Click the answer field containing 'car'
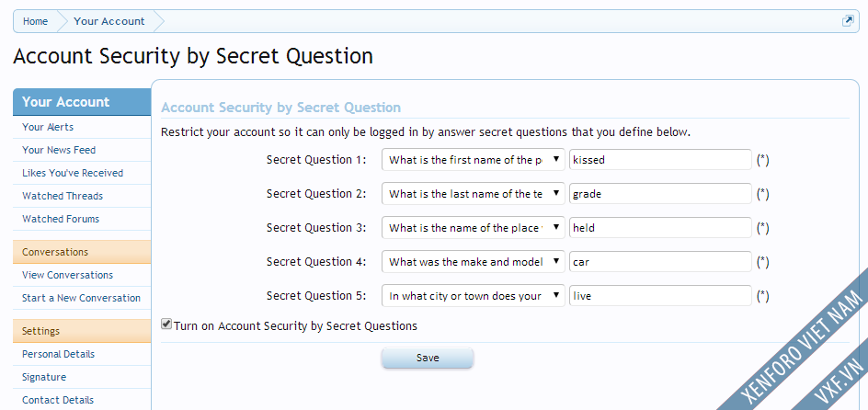The image size is (868, 410). tap(660, 262)
